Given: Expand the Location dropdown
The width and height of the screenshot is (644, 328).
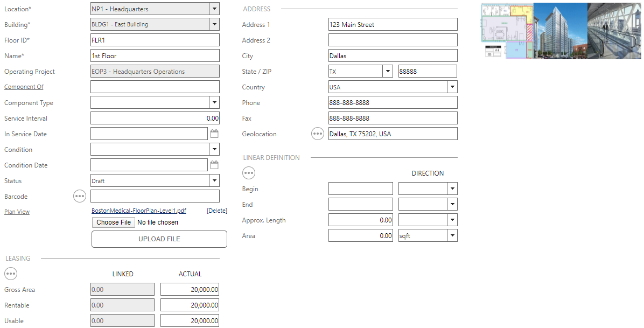Looking at the screenshot, I should coord(214,9).
